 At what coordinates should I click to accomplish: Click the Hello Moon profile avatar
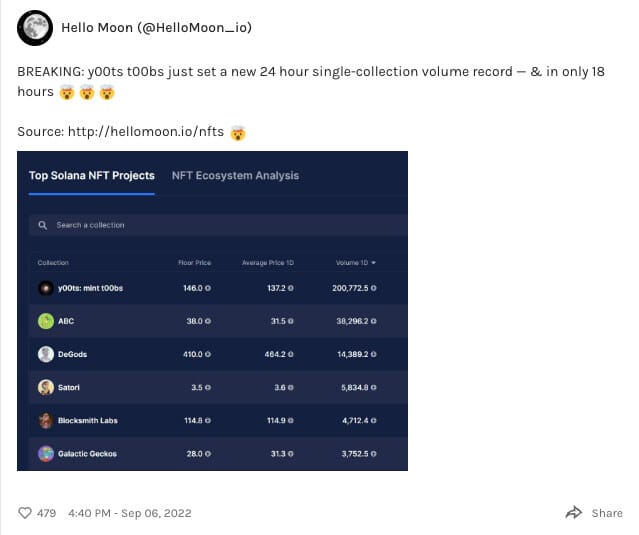tap(36, 28)
